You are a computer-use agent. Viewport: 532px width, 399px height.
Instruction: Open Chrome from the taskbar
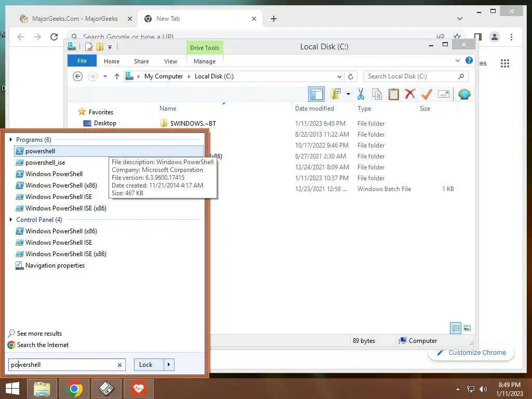point(74,389)
